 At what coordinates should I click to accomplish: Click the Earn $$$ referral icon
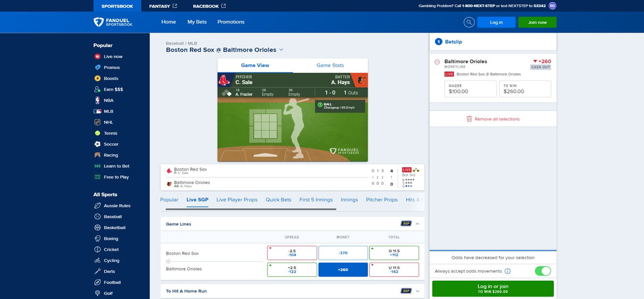(x=98, y=90)
